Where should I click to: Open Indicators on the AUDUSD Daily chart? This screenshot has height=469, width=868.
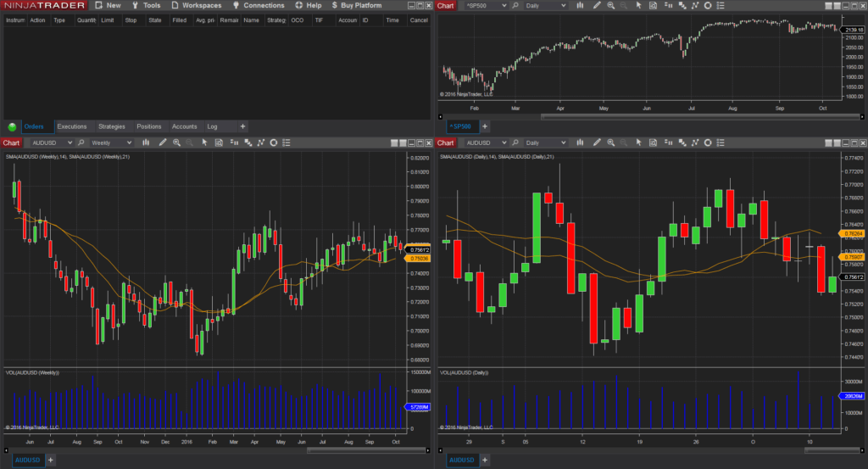coord(695,142)
